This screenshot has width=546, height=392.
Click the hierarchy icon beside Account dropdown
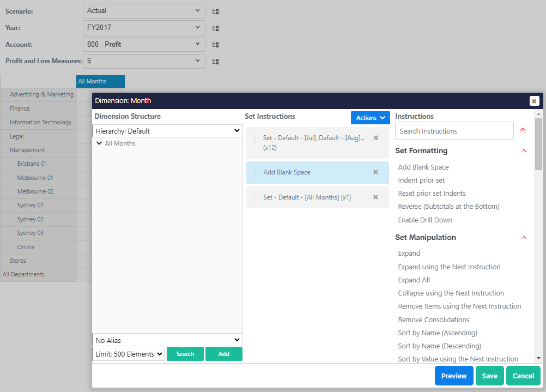[x=216, y=45]
